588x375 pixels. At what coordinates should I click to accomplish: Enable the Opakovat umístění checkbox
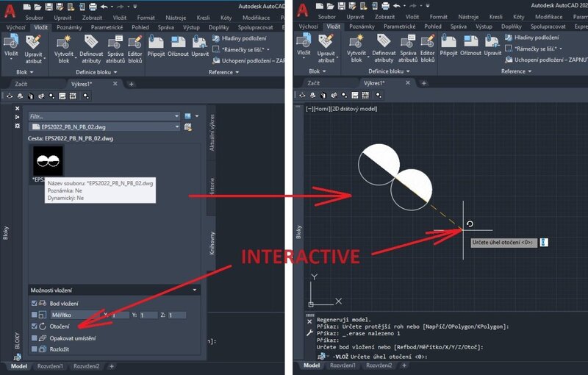coord(34,337)
